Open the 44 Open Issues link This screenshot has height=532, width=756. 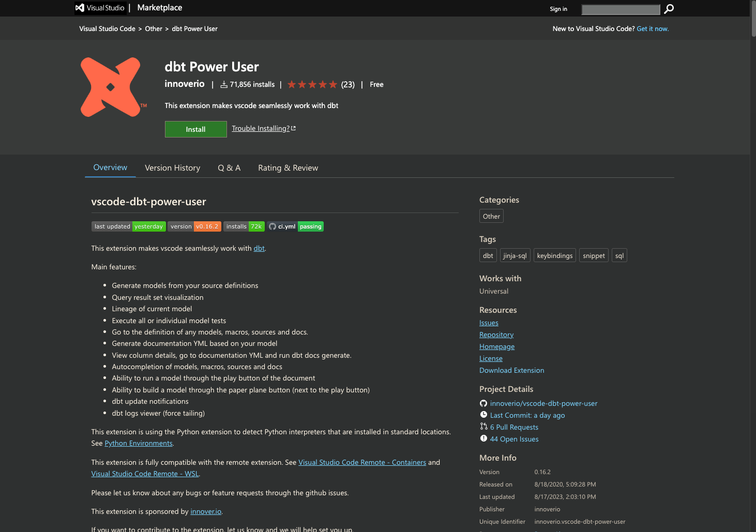click(514, 439)
